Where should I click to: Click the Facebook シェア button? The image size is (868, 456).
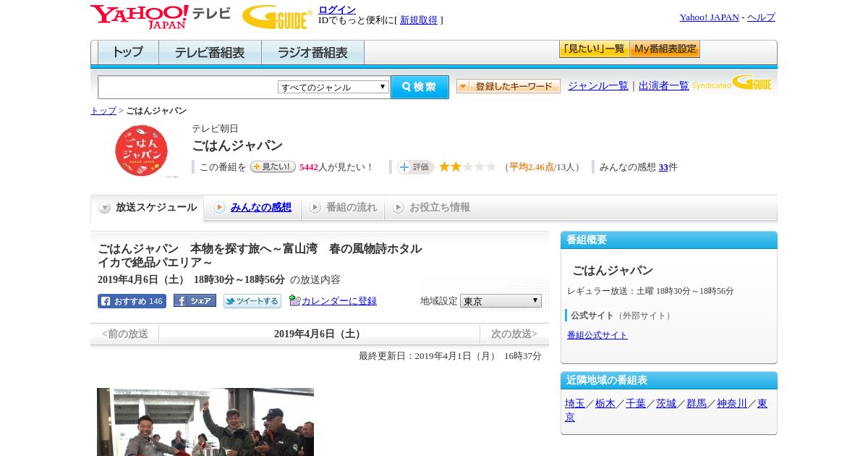[195, 301]
